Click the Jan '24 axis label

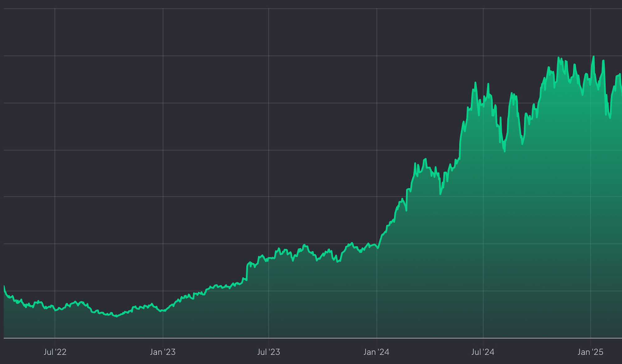coord(376,352)
